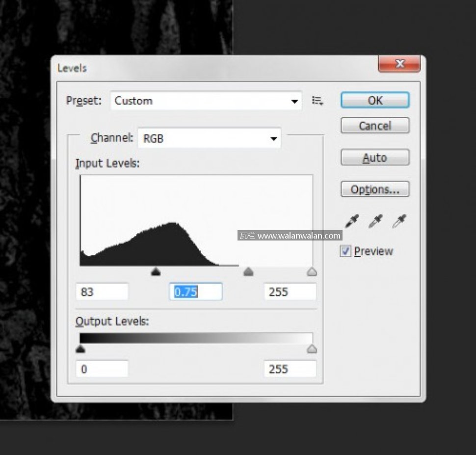
Task: Toggle the Preview checkbox
Action: [x=346, y=251]
